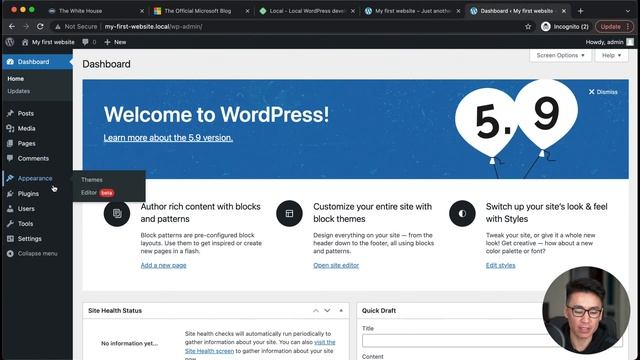Open the Updates submenu item
The width and height of the screenshot is (640, 360).
pos(19,91)
